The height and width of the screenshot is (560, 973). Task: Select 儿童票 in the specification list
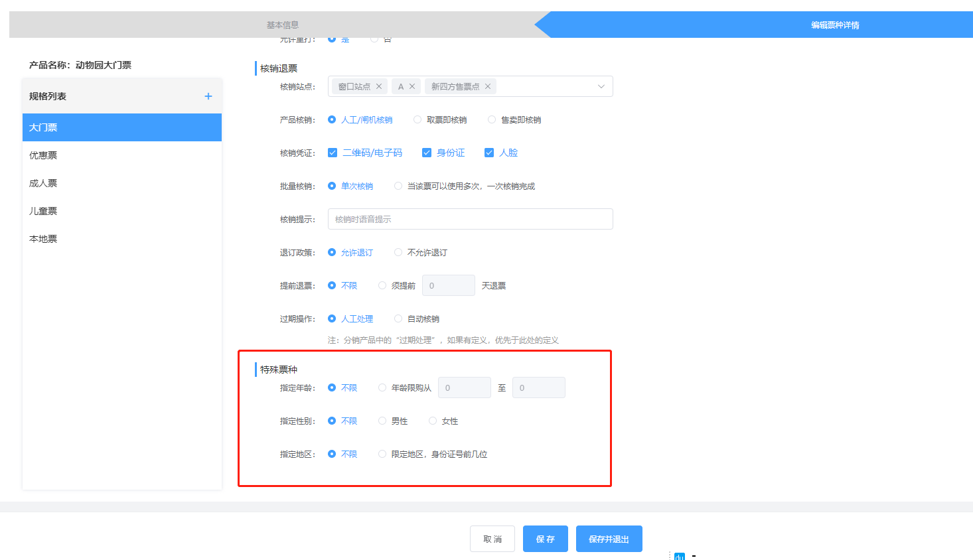point(43,211)
